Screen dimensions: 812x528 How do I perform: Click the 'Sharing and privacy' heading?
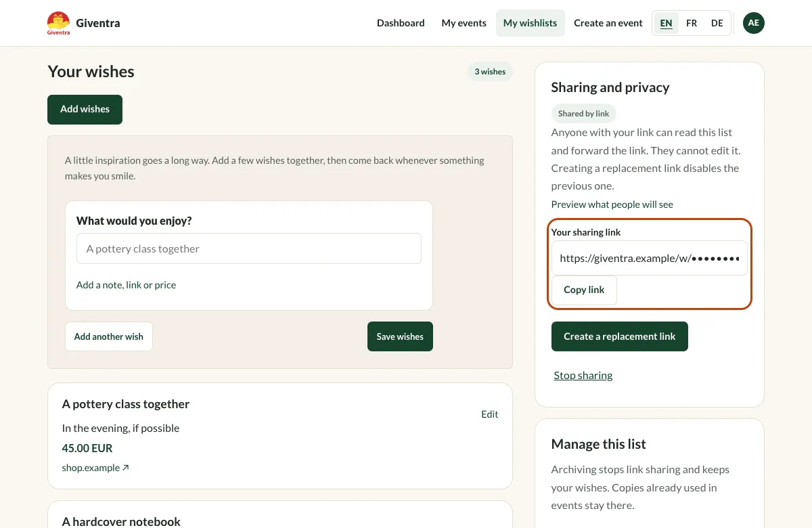[x=610, y=87]
